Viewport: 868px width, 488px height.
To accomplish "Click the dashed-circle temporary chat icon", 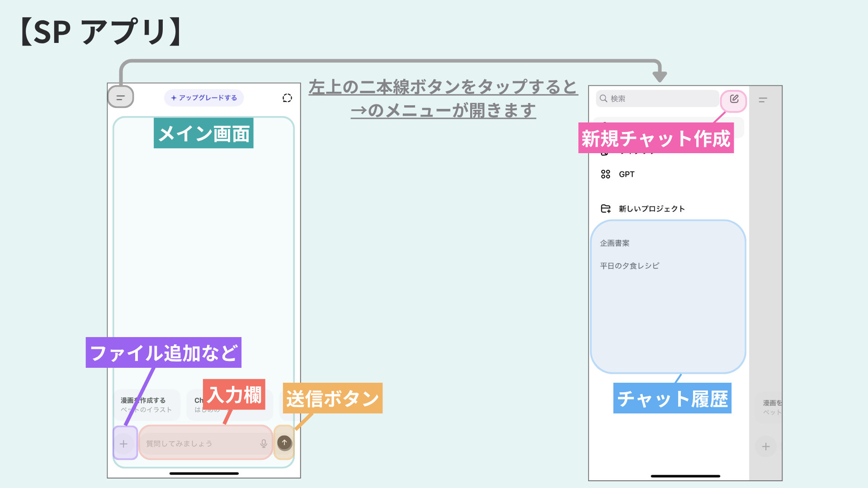I will click(x=287, y=98).
